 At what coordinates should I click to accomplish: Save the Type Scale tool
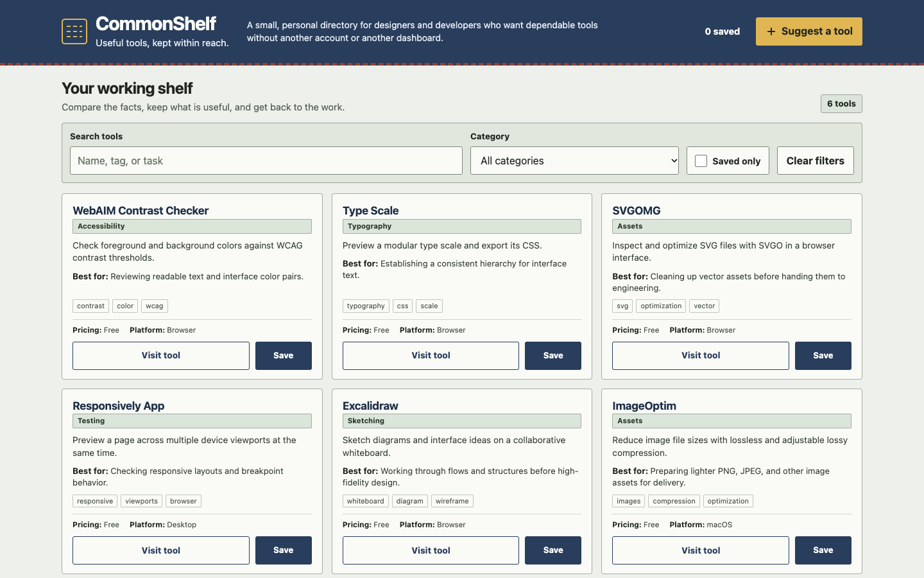click(x=553, y=356)
